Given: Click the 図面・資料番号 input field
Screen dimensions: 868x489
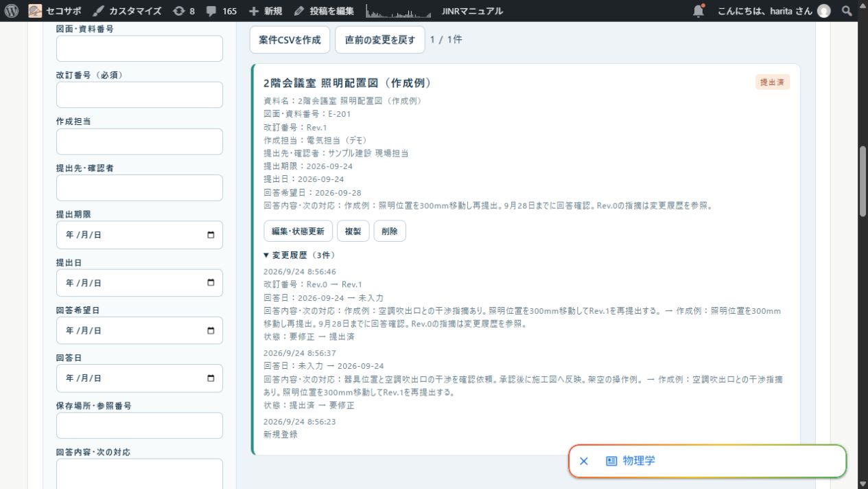Looking at the screenshot, I should tap(139, 49).
